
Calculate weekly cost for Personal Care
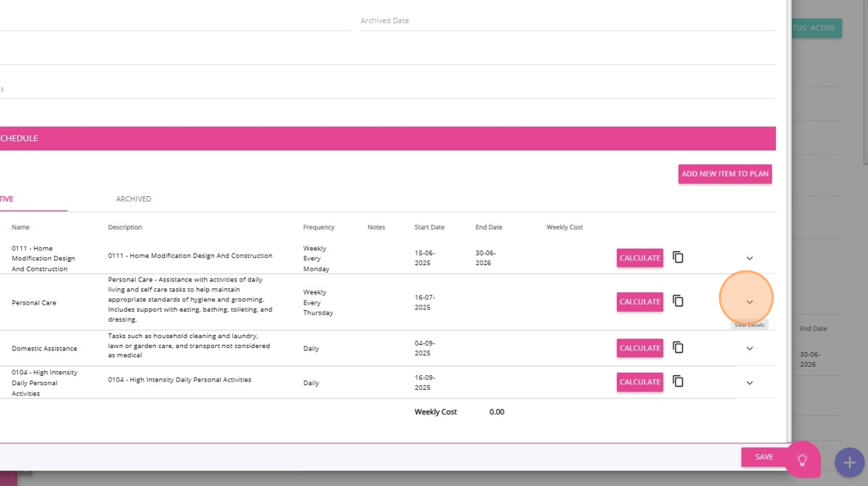click(639, 302)
